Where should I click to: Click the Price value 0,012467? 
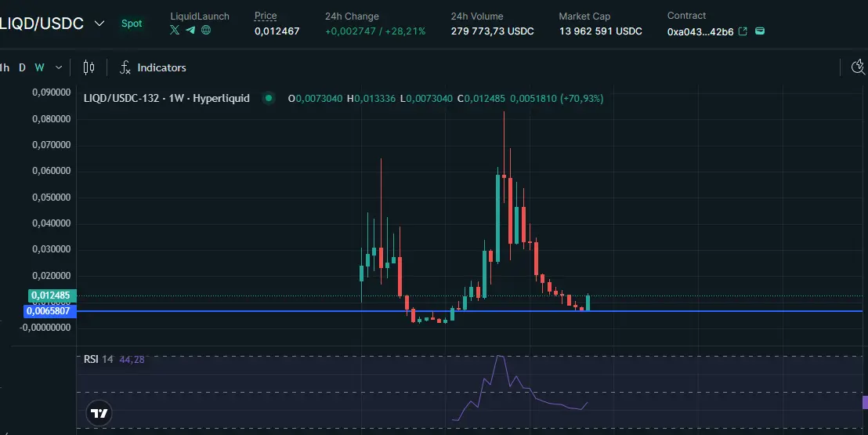tap(277, 31)
